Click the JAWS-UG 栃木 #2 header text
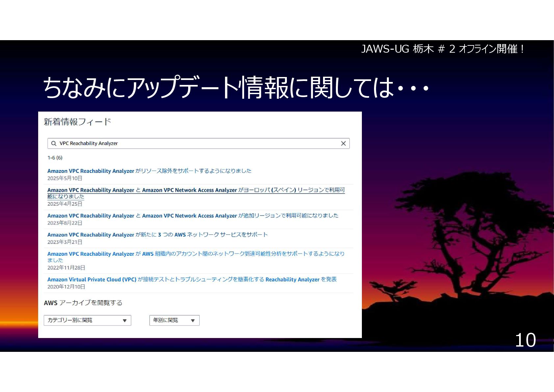 (x=442, y=49)
